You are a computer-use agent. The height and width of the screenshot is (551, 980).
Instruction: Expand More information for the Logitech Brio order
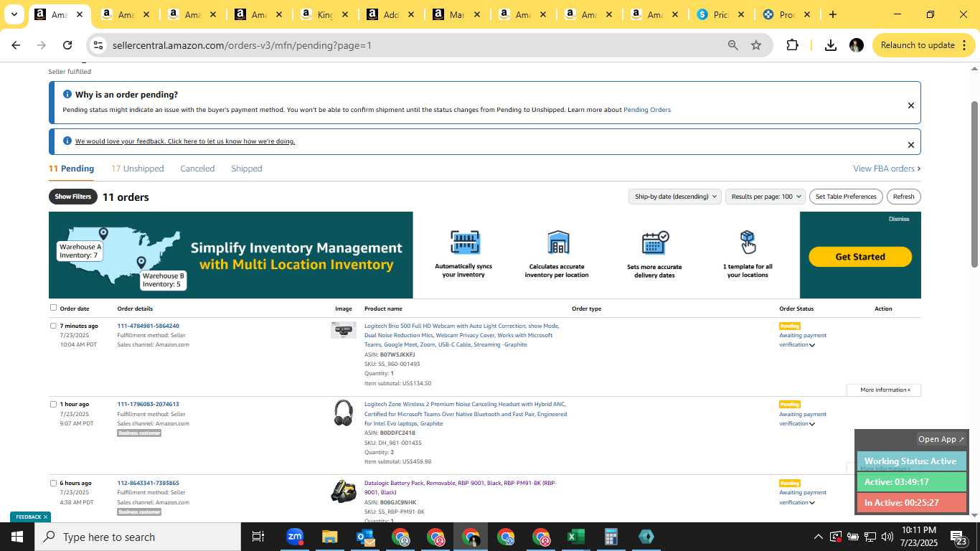click(884, 390)
